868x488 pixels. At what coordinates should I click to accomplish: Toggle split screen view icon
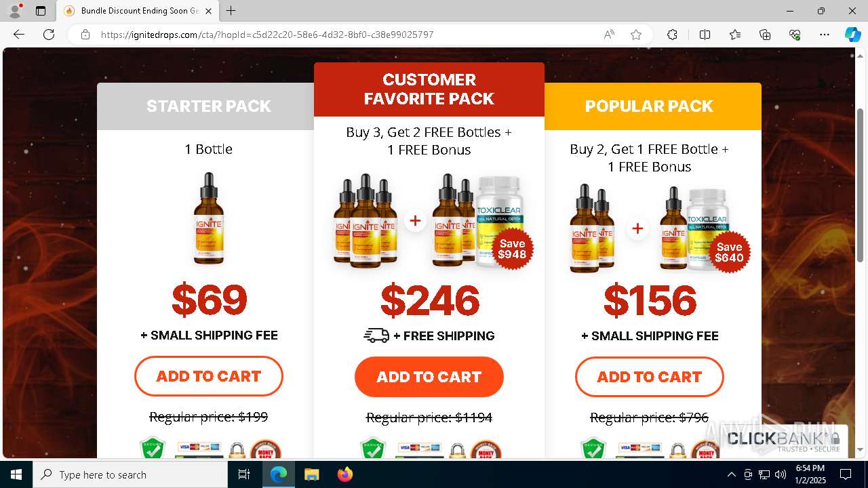coord(705,35)
